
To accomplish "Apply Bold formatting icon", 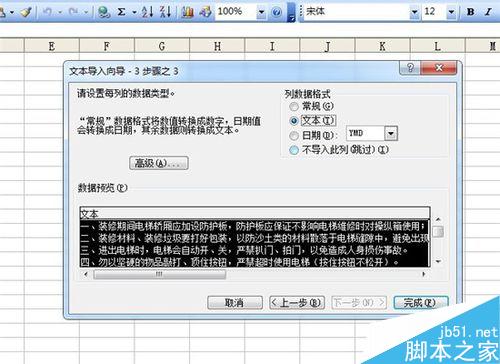I will click(471, 12).
